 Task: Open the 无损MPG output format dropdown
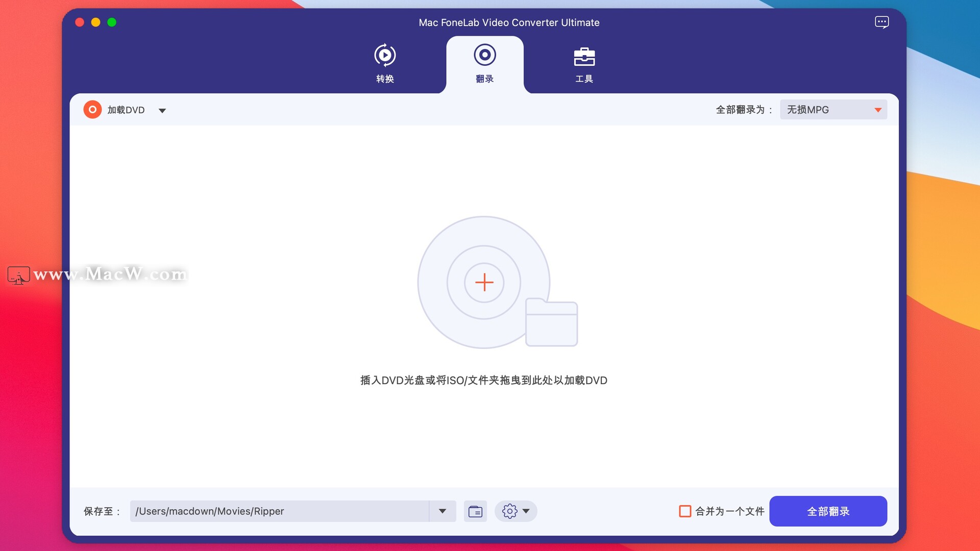[x=833, y=110]
